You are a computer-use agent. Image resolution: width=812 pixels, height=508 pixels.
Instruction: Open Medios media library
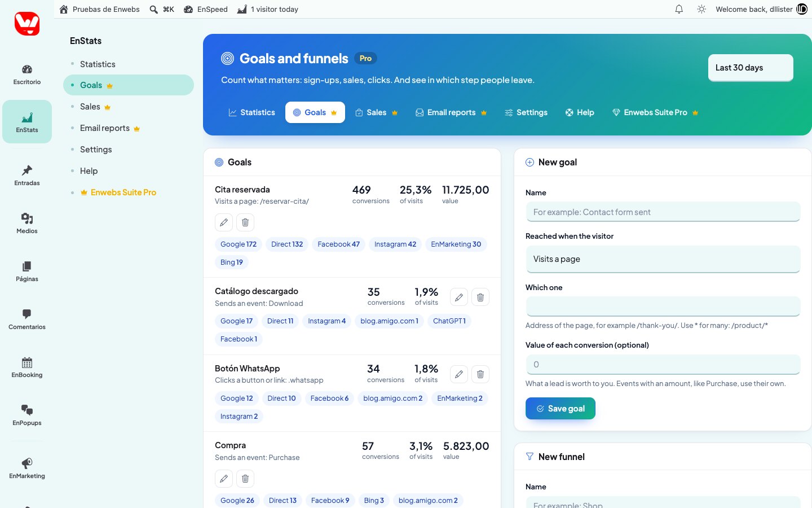coord(27,224)
